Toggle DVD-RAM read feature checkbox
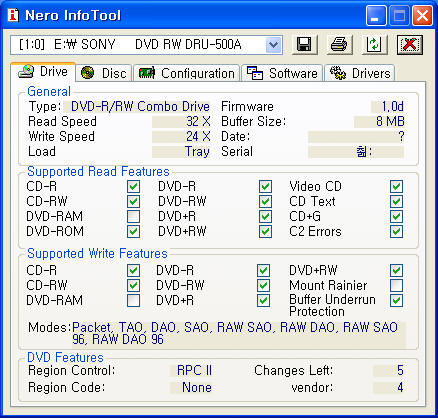The image size is (438, 418). click(x=133, y=216)
